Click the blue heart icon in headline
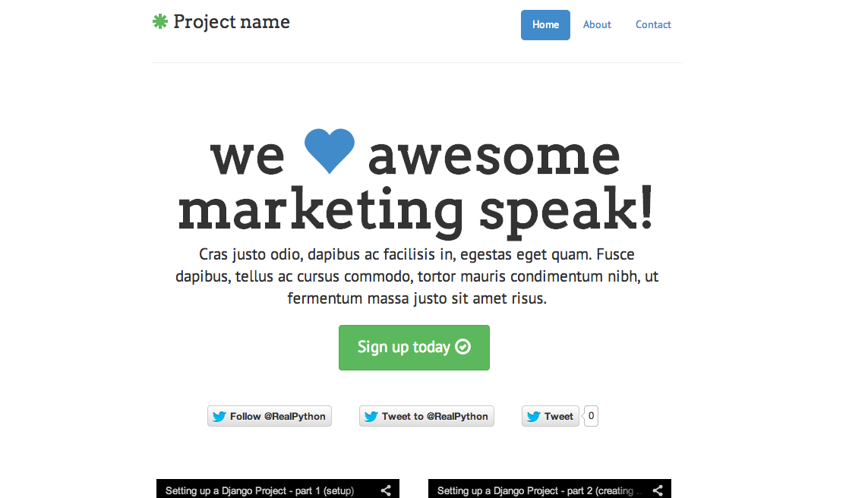Image resolution: width=868 pixels, height=498 pixels. [x=330, y=150]
